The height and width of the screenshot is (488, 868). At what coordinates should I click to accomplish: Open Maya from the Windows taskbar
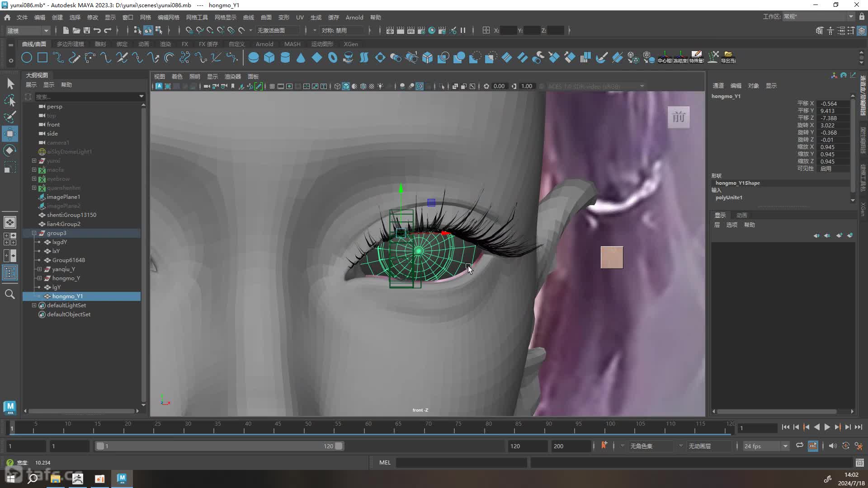122,479
